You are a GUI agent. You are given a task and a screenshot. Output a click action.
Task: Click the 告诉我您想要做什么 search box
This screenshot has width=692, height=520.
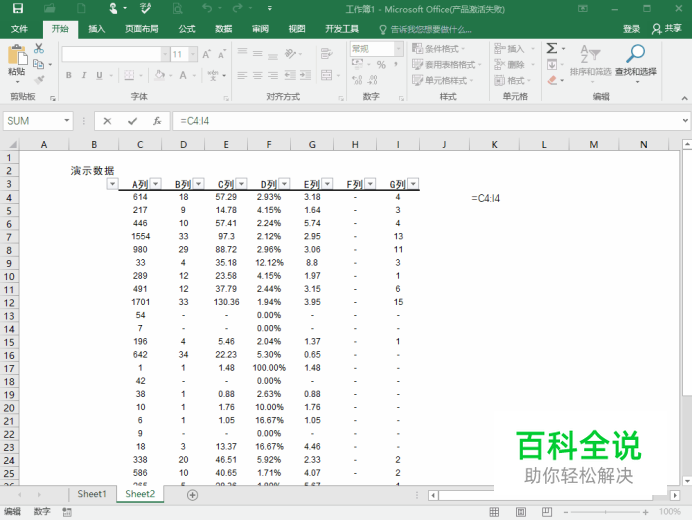[x=426, y=30]
